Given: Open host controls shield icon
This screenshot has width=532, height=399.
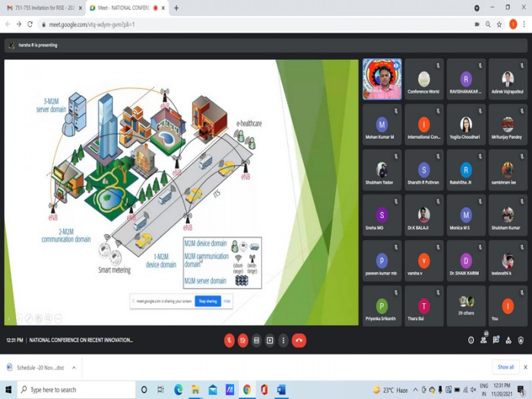Looking at the screenshot, I should (x=521, y=340).
